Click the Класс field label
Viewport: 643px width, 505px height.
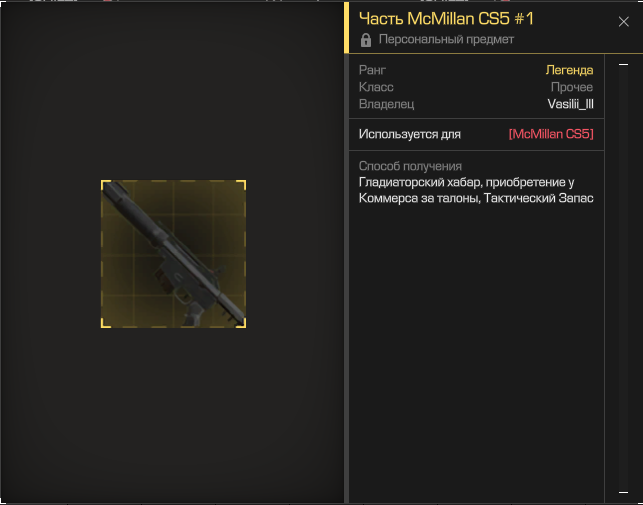click(x=376, y=87)
